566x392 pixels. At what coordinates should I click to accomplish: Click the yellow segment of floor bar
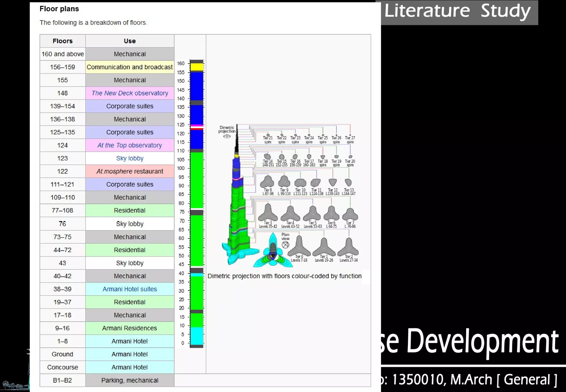pyautogui.click(x=197, y=67)
